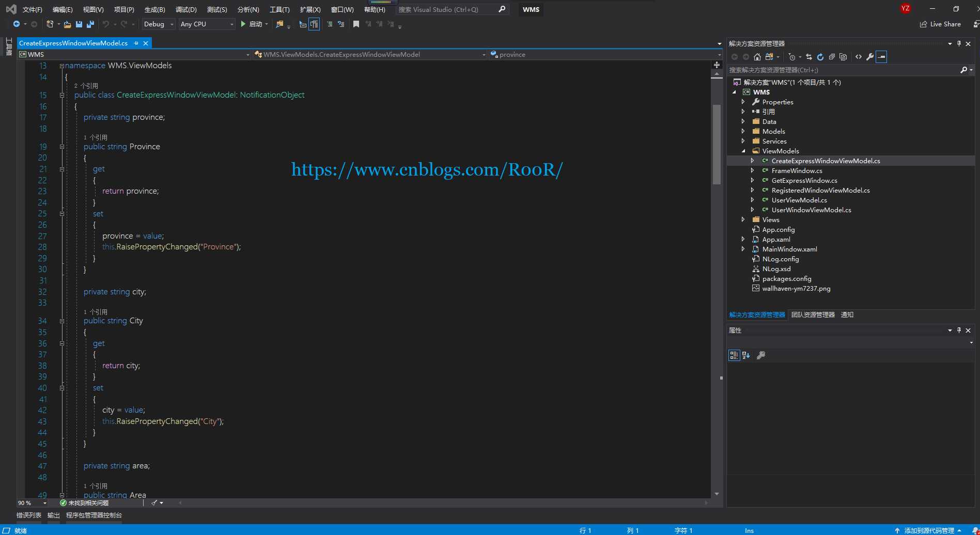Toggle preview selected items in Solution Explorer

(x=882, y=57)
